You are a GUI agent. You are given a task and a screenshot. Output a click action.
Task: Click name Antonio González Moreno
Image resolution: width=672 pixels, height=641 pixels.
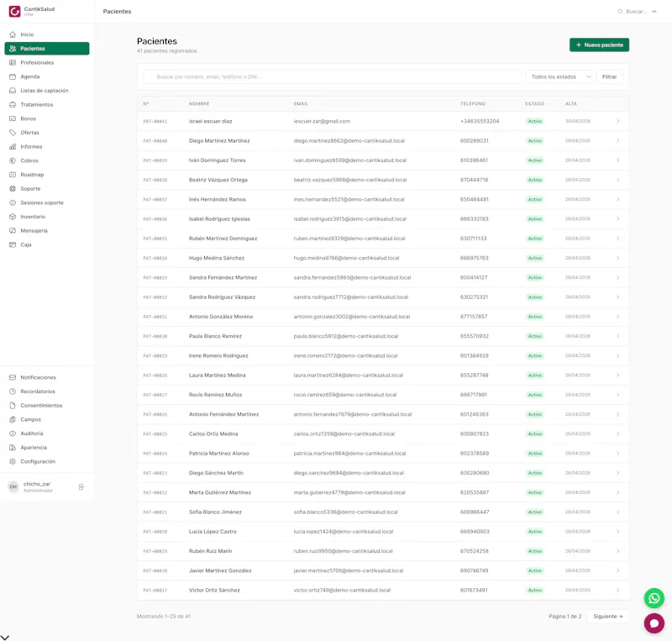click(221, 317)
